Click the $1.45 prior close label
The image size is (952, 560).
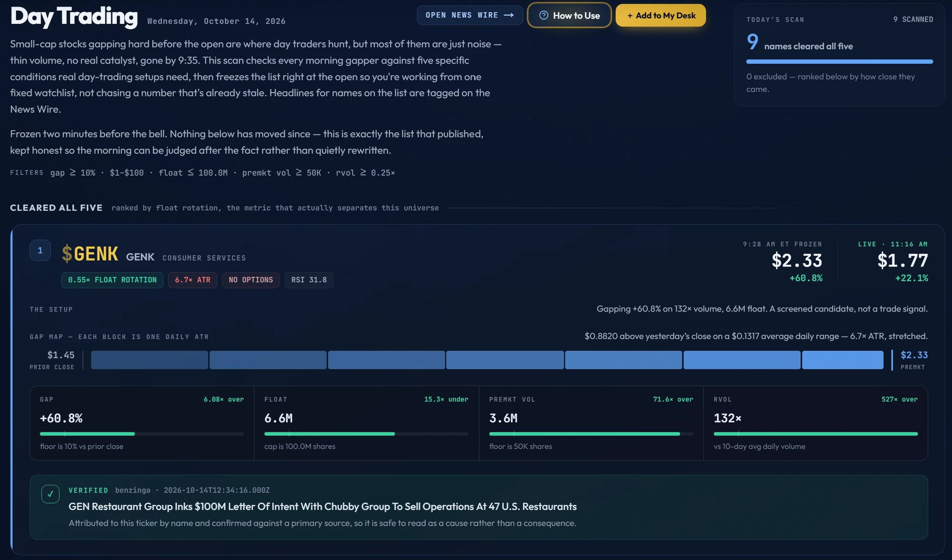coord(61,355)
